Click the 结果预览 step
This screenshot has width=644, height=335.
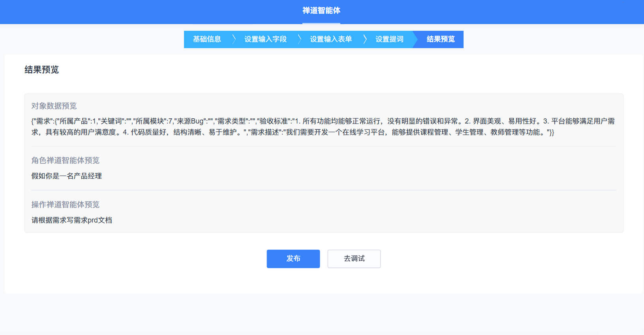[x=441, y=39]
